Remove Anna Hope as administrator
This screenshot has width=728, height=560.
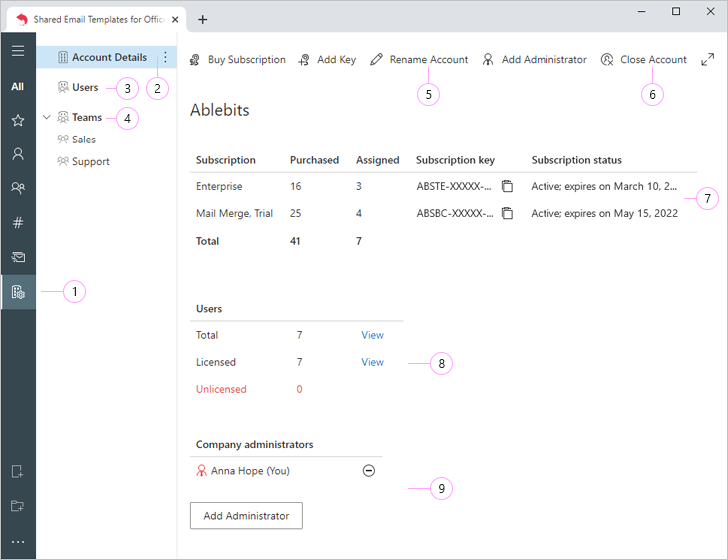click(x=369, y=471)
